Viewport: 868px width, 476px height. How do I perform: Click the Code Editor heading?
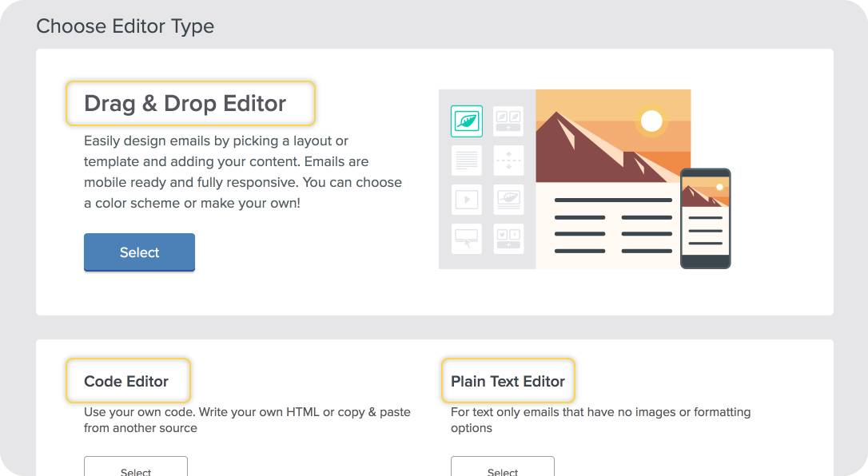click(x=126, y=382)
